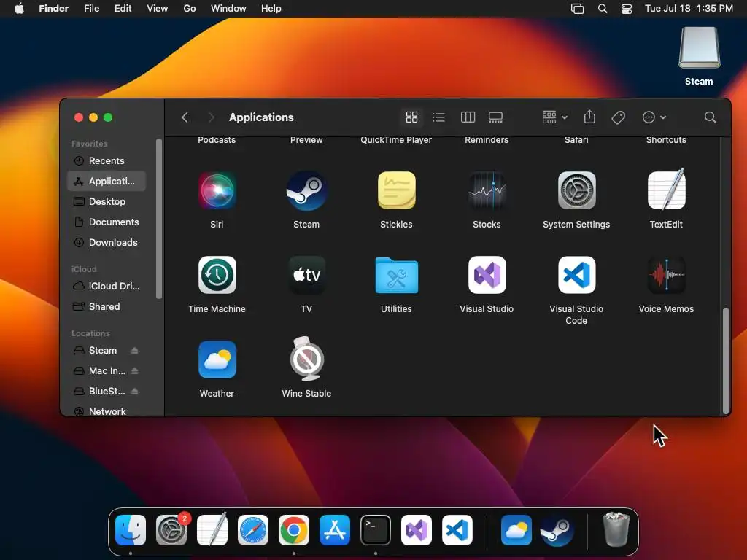Open Spotlight search in menu bar
The height and width of the screenshot is (560, 747).
pyautogui.click(x=603, y=9)
